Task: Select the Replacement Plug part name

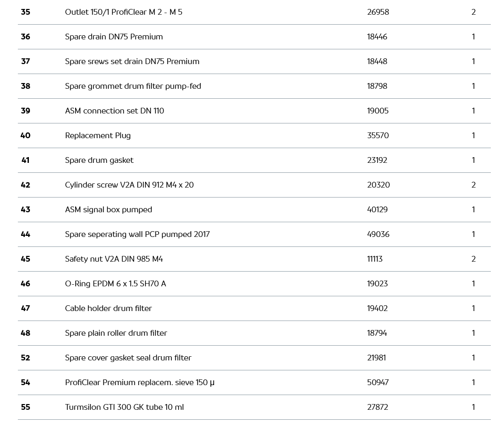Action: click(98, 136)
